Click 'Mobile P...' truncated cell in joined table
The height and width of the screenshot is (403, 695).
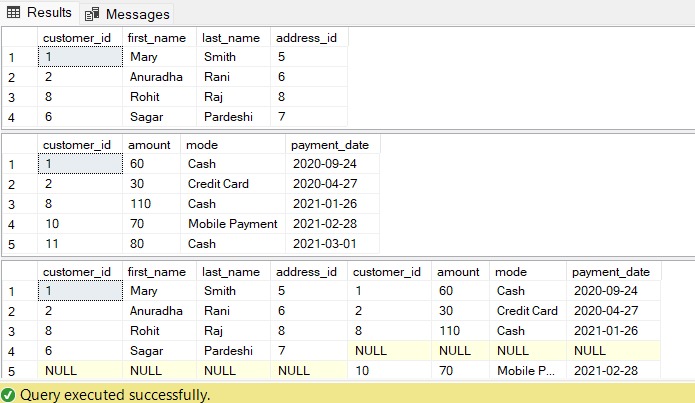pyautogui.click(x=528, y=370)
